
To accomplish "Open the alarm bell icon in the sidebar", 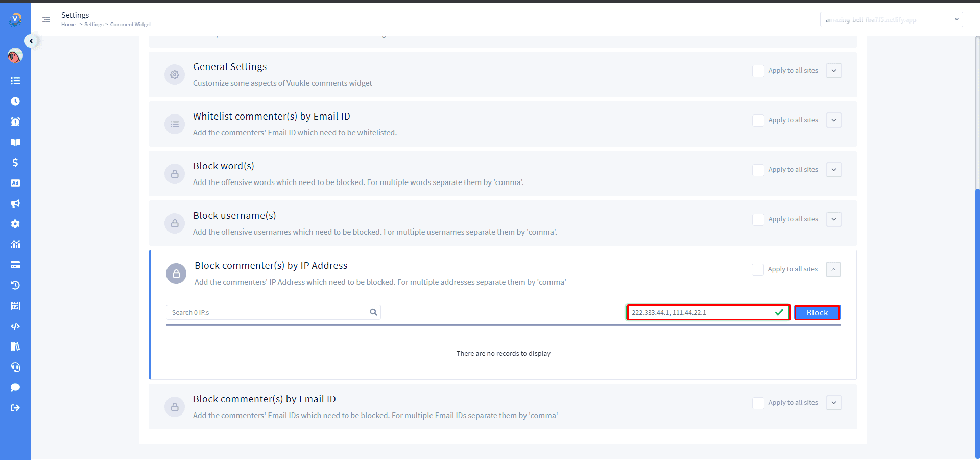I will (x=15, y=122).
